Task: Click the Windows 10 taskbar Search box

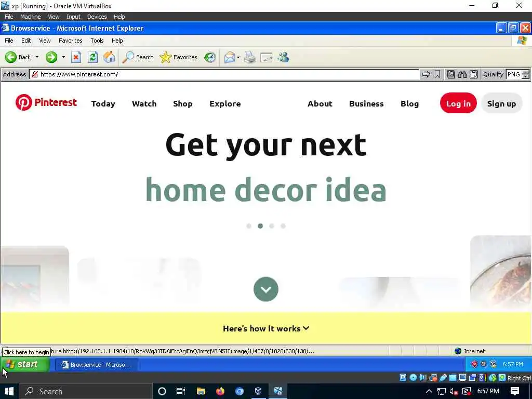Action: click(85, 391)
